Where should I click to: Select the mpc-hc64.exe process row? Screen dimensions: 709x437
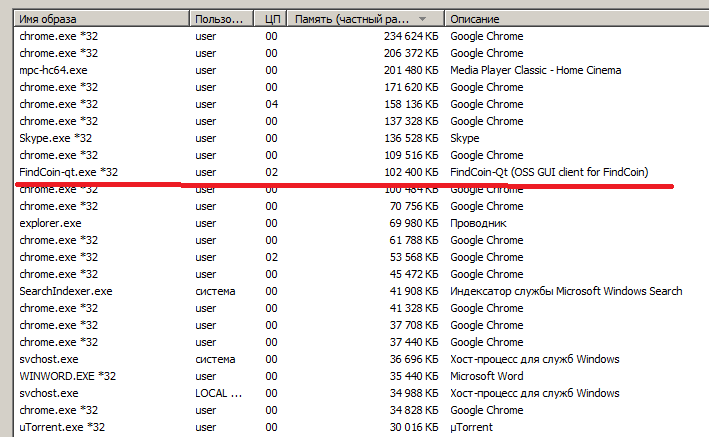coord(361,70)
